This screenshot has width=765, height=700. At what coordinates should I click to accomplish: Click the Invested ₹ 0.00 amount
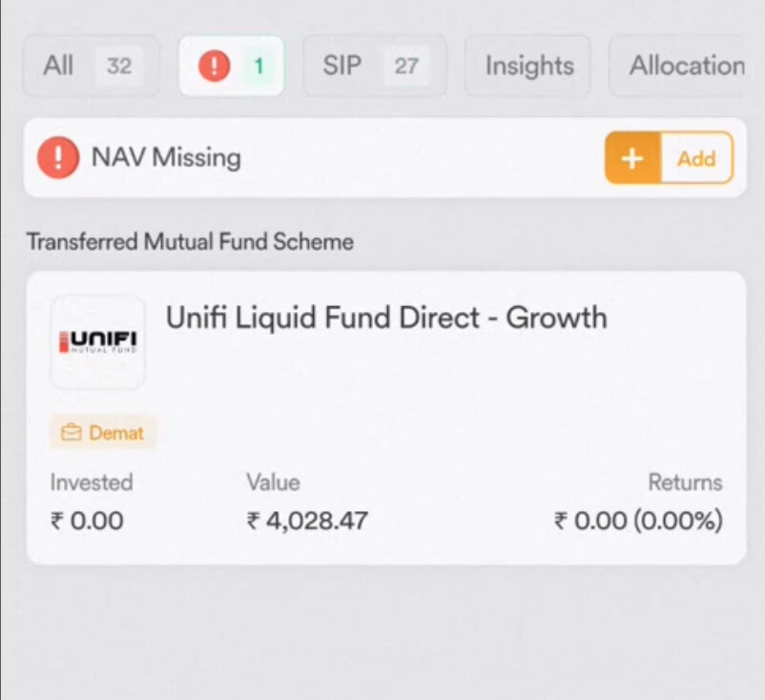(x=87, y=521)
